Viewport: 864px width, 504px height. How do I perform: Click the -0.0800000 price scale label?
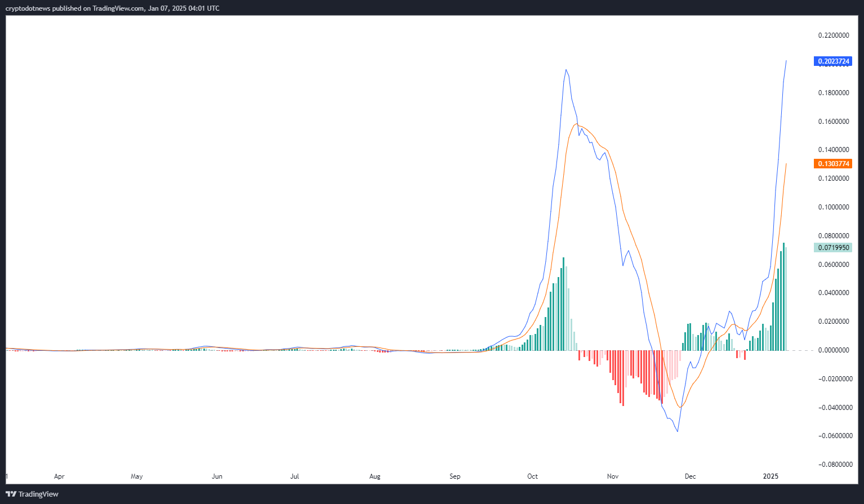tap(833, 465)
